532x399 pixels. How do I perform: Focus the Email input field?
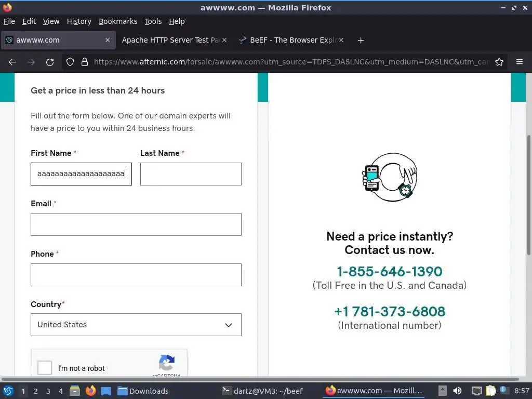(x=136, y=224)
